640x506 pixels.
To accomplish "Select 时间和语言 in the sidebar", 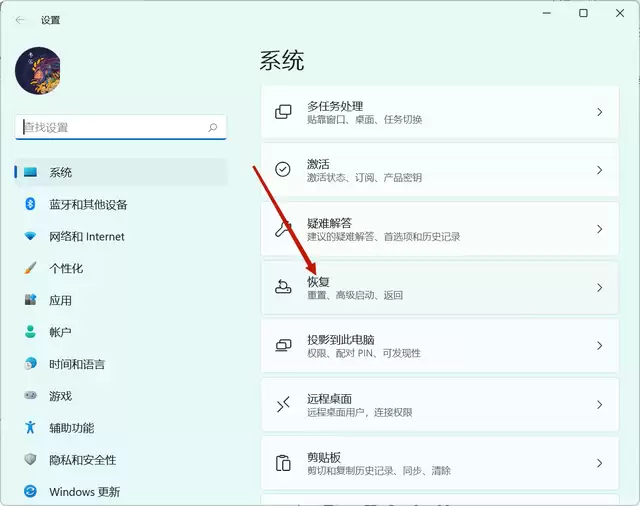I will tap(77, 364).
